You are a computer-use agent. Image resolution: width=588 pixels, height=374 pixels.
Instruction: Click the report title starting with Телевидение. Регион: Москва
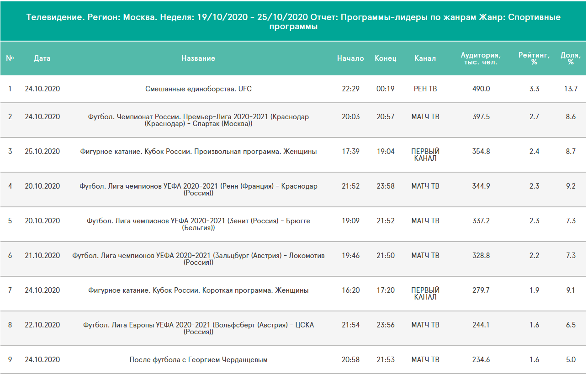point(293,22)
